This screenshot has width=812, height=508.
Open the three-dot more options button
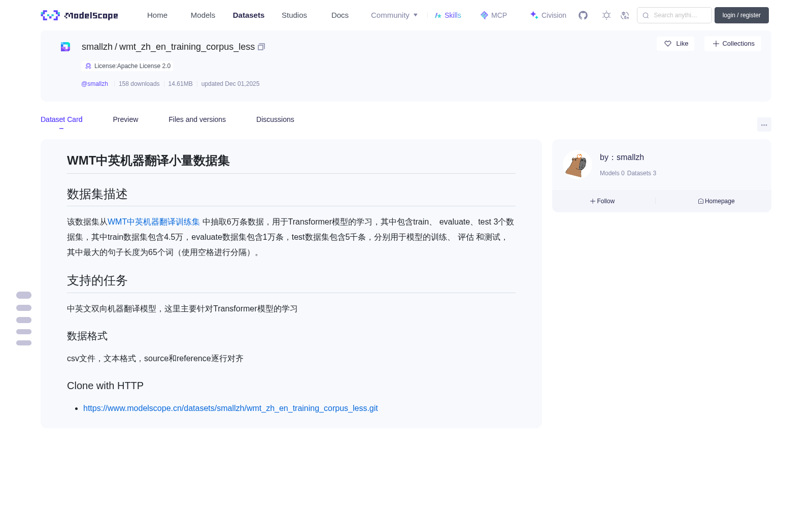tap(764, 124)
